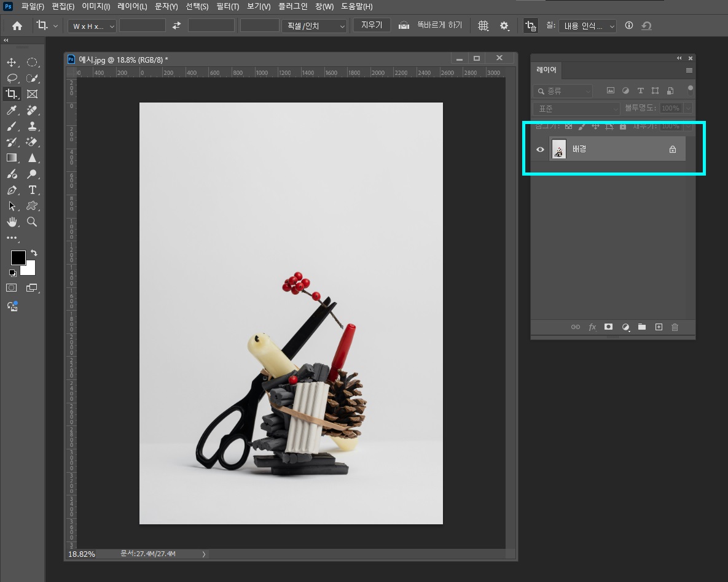This screenshot has height=582, width=728.
Task: Unlock the 배경 layer via lock icon
Action: point(672,149)
